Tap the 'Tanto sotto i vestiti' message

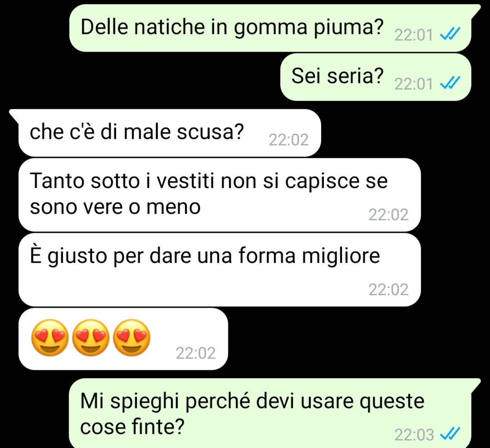pyautogui.click(x=220, y=195)
